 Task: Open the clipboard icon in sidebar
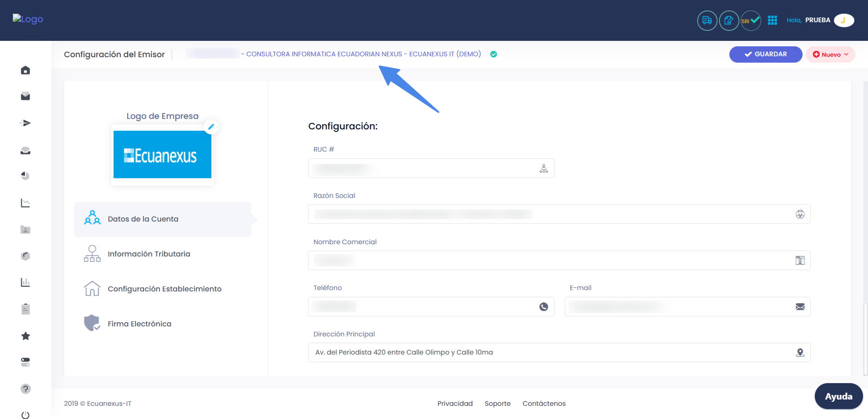coord(25,309)
